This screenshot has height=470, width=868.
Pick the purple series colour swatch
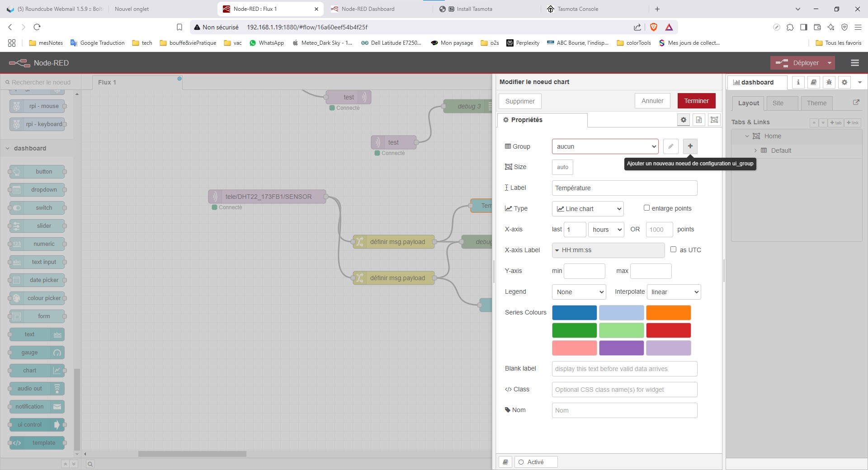(621, 348)
